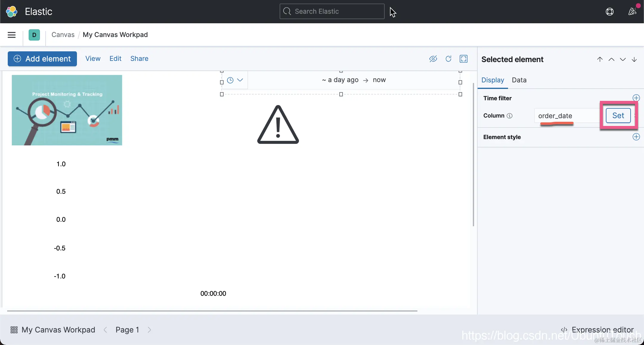Click the Add element button
Image resolution: width=644 pixels, height=345 pixels.
42,59
